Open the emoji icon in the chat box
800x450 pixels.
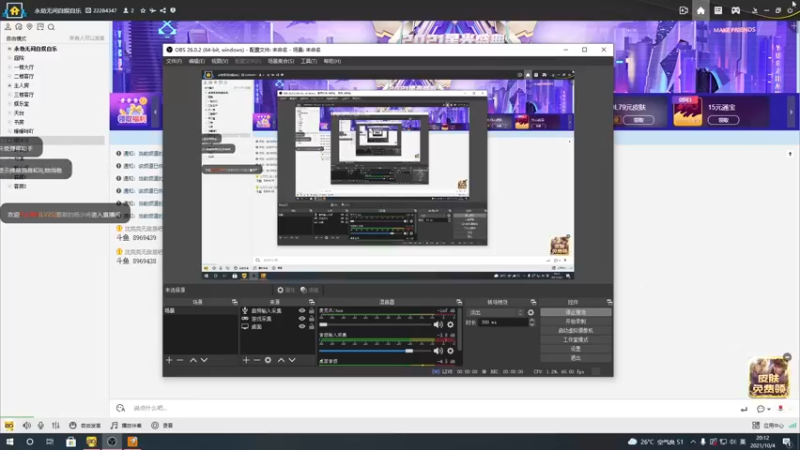pos(120,408)
